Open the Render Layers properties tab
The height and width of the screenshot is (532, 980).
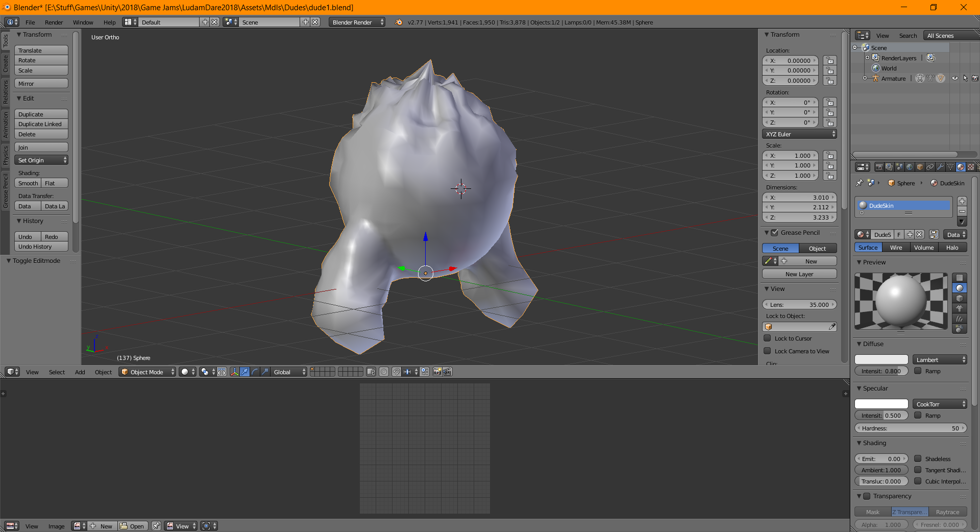(889, 167)
